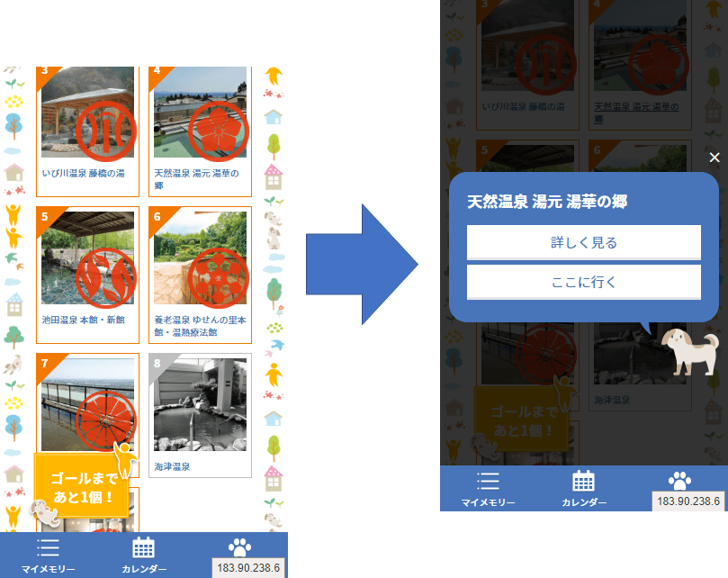
Task: Close the popup with the X icon
Action: click(x=715, y=158)
